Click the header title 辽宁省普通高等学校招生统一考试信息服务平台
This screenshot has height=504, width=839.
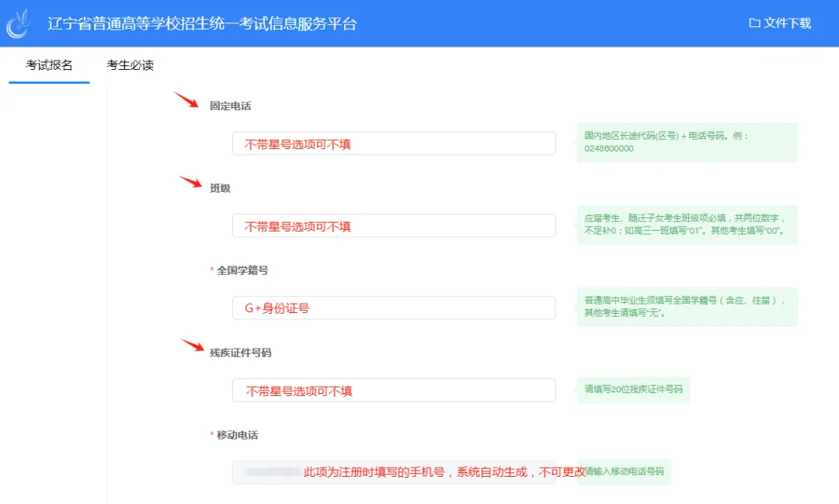pos(202,24)
